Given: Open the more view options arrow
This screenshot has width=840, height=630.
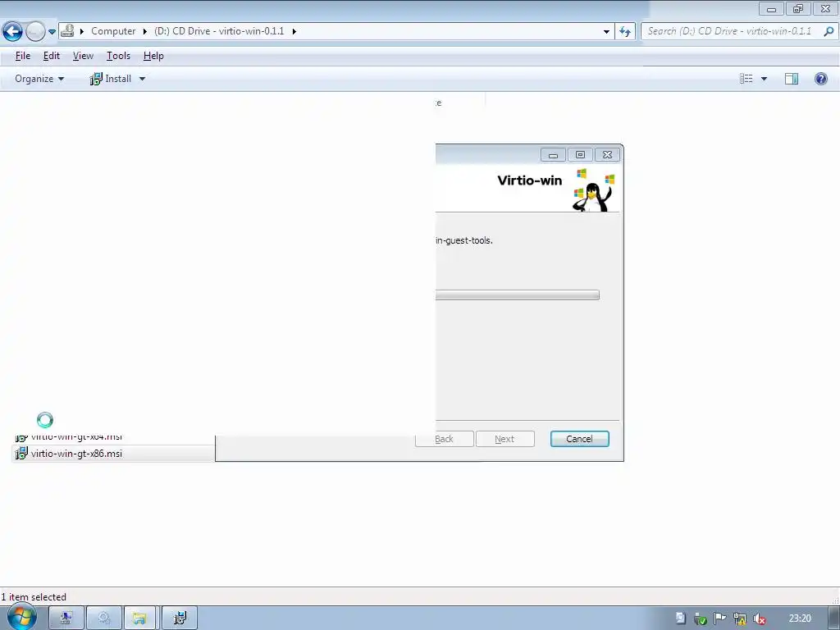Looking at the screenshot, I should point(764,79).
